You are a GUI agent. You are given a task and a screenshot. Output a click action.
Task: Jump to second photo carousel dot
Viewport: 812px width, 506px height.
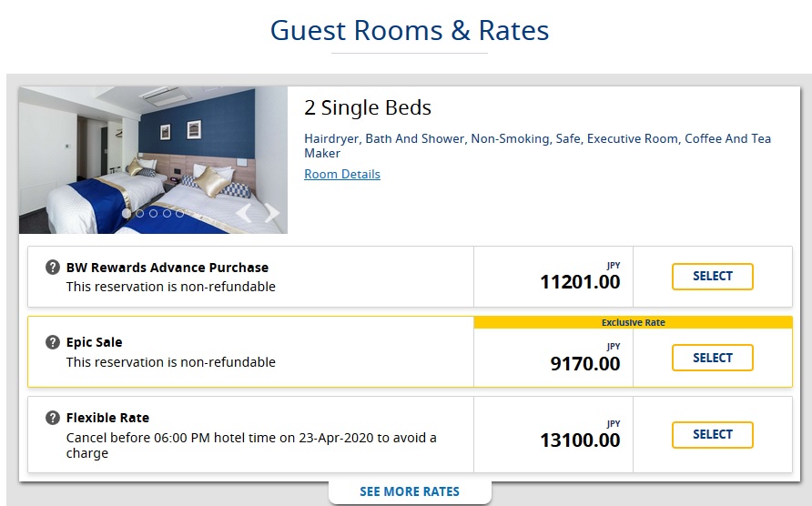pos(140,213)
